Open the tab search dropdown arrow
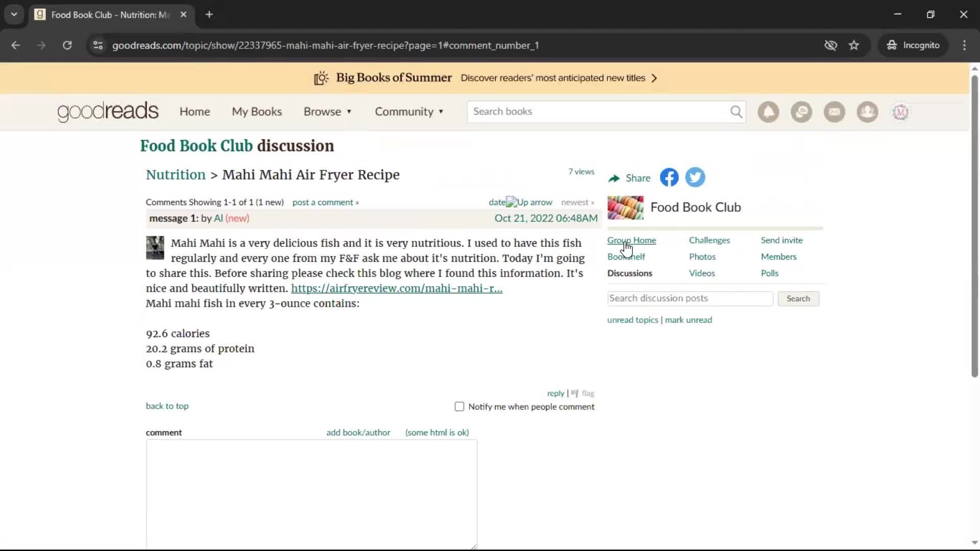Image resolution: width=980 pixels, height=551 pixels. pos(14,15)
